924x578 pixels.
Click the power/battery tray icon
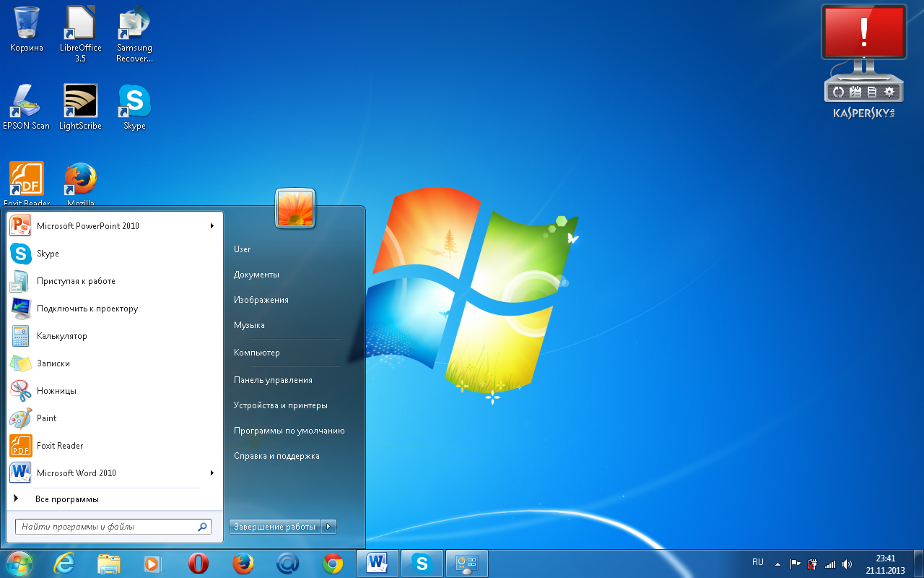(812, 564)
